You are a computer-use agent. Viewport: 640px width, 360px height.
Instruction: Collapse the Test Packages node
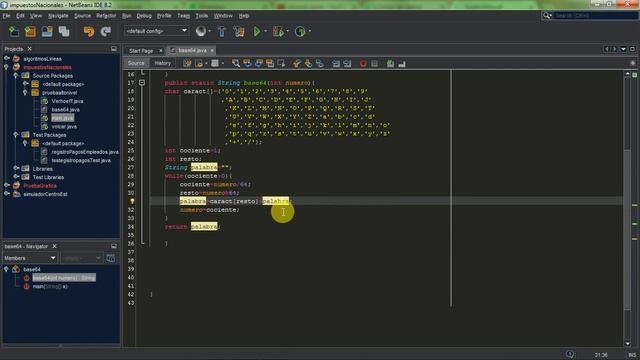coord(16,135)
